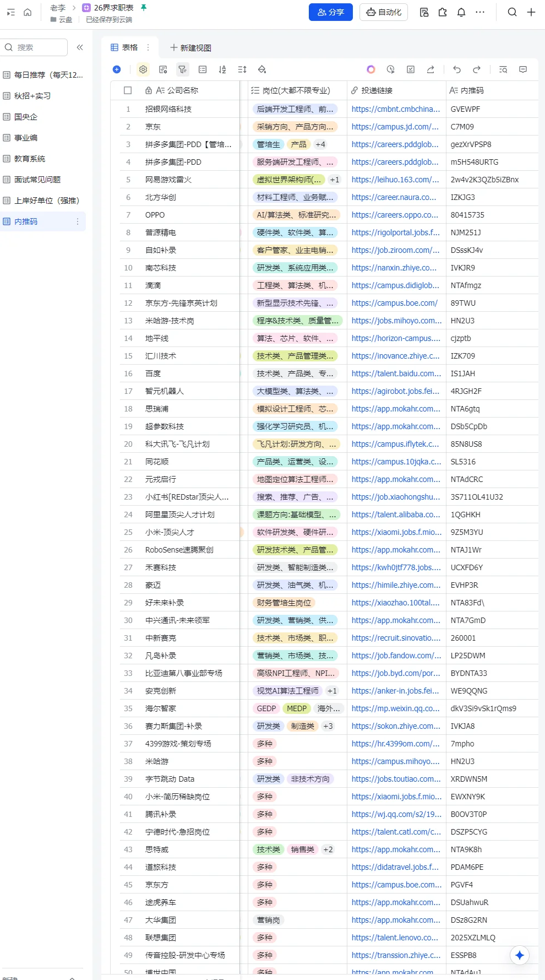Viewport: 545px width, 980px height.
Task: Undo the last action
Action: pos(457,69)
